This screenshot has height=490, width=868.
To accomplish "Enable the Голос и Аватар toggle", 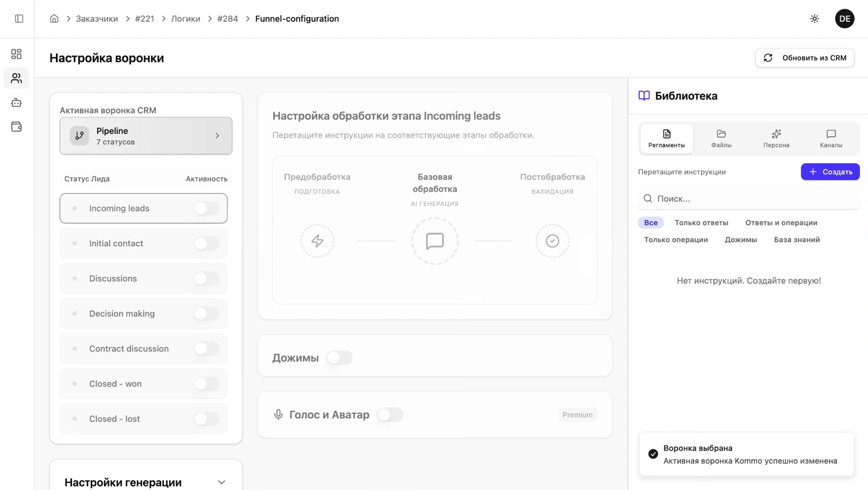I will coord(389,415).
